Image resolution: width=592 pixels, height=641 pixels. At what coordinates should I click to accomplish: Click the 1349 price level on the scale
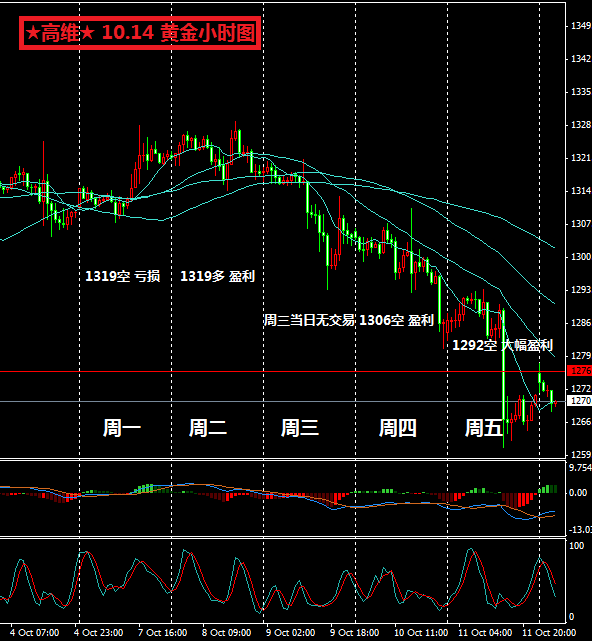click(x=581, y=26)
